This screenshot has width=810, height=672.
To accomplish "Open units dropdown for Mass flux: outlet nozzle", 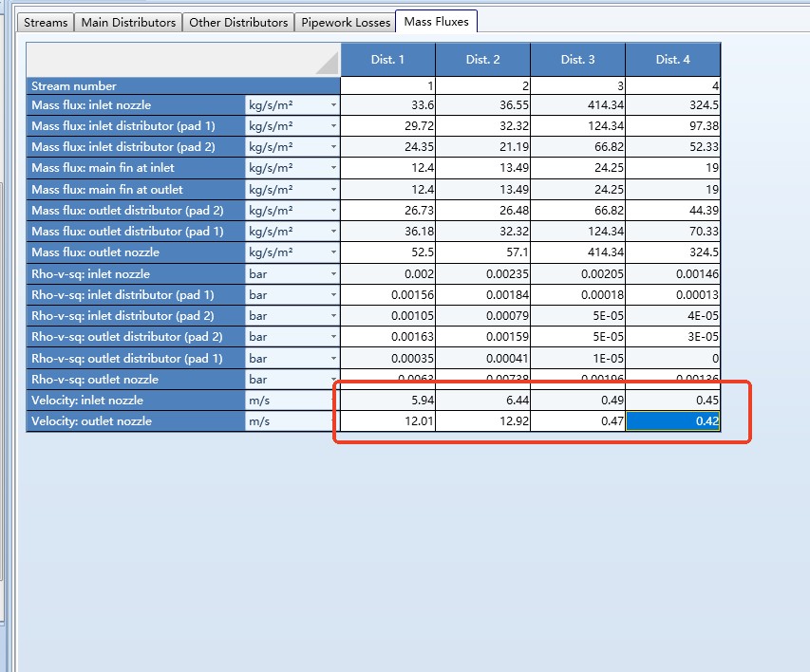I will pyautogui.click(x=333, y=252).
